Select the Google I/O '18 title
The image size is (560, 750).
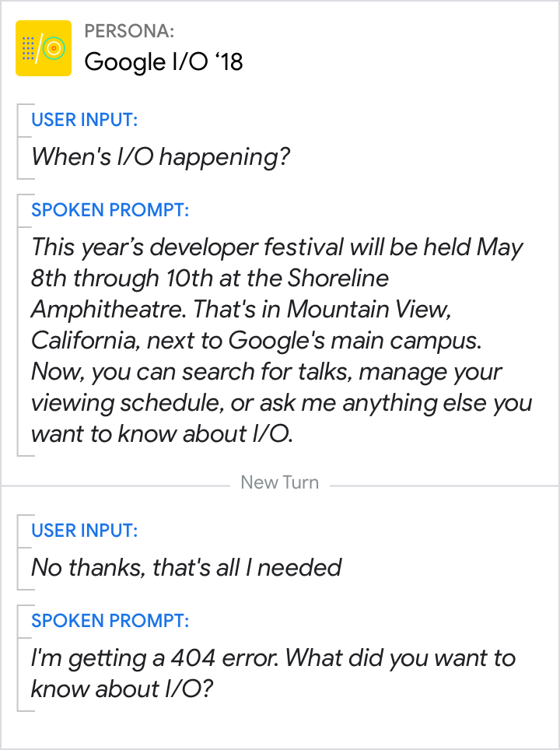pos(163,61)
